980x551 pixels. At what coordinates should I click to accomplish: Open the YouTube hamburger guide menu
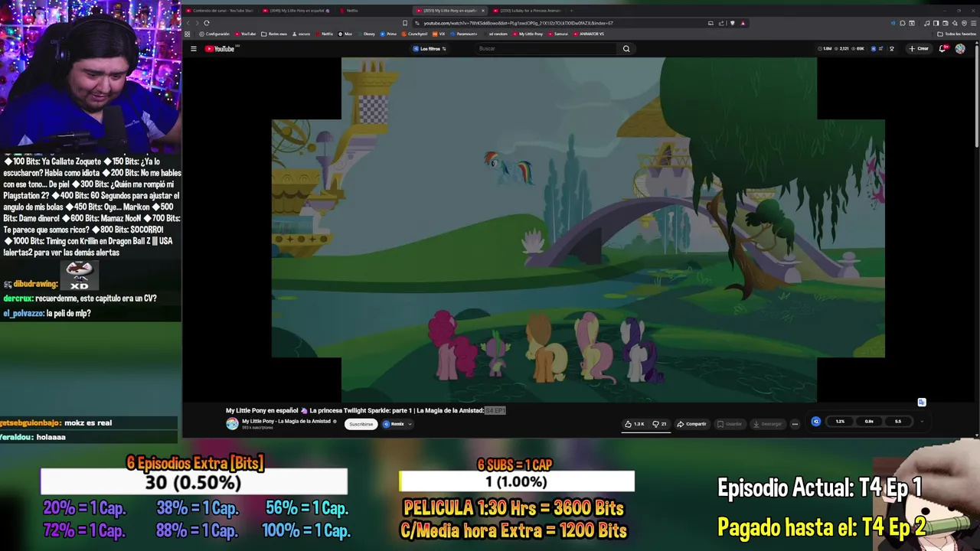(194, 49)
